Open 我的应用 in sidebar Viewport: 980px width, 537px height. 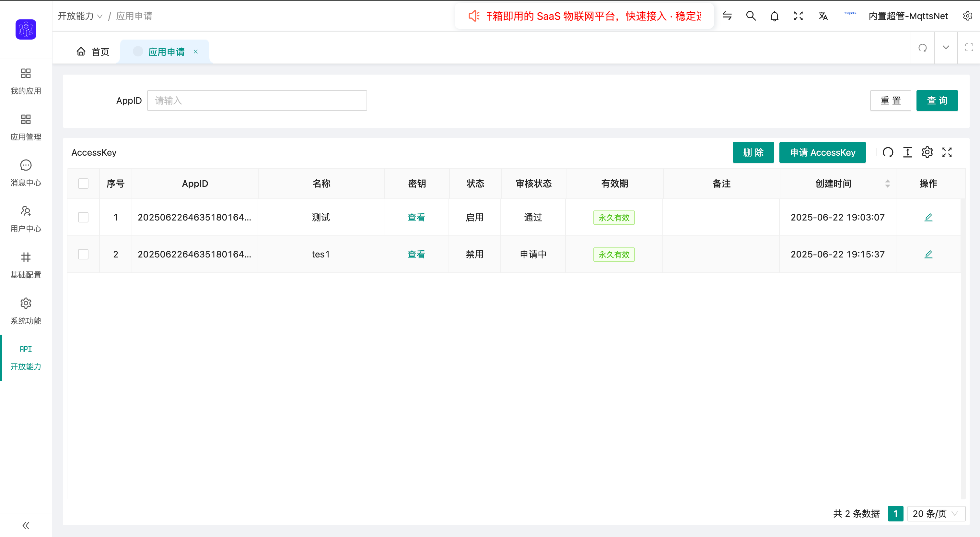[x=26, y=81]
